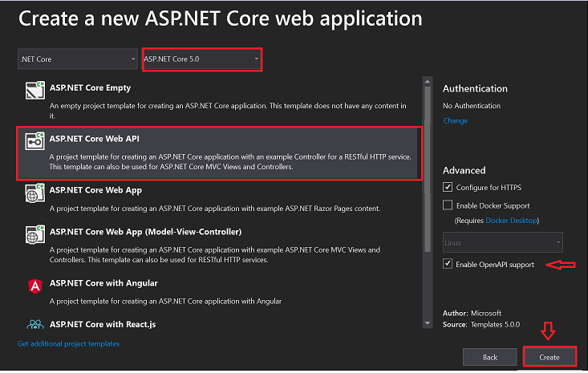Open the .NET Core framework dropdown
The height and width of the screenshot is (373, 588).
pyautogui.click(x=78, y=59)
